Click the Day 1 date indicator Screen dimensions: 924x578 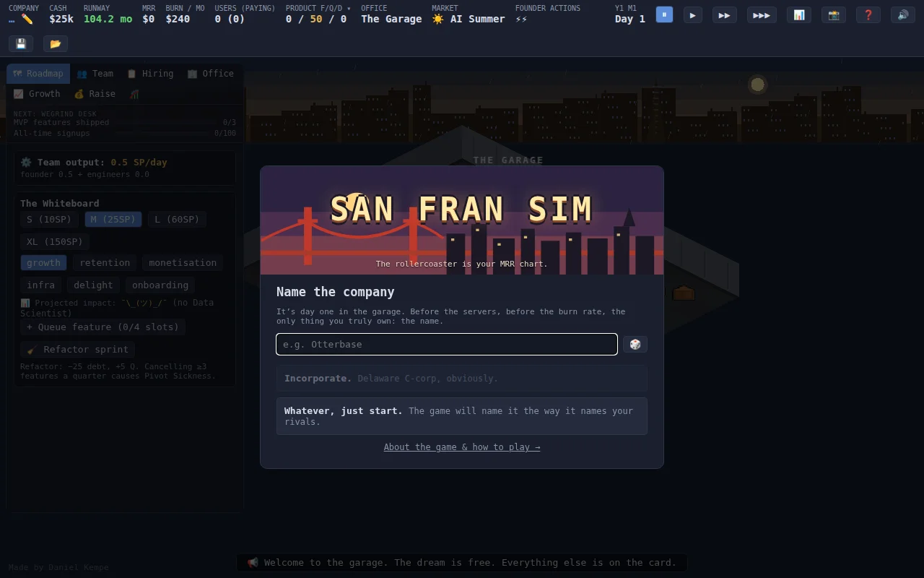630,19
